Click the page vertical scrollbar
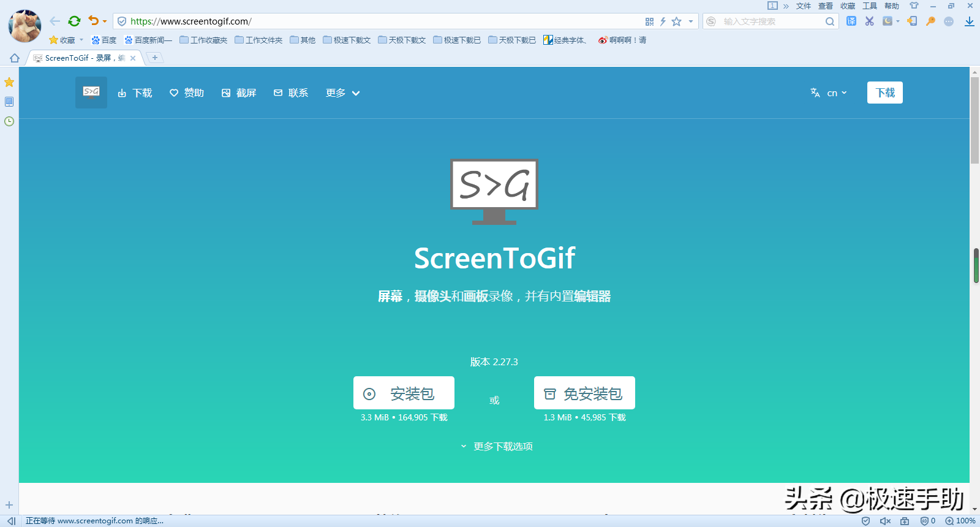Viewport: 980px width, 527px height. click(974, 119)
